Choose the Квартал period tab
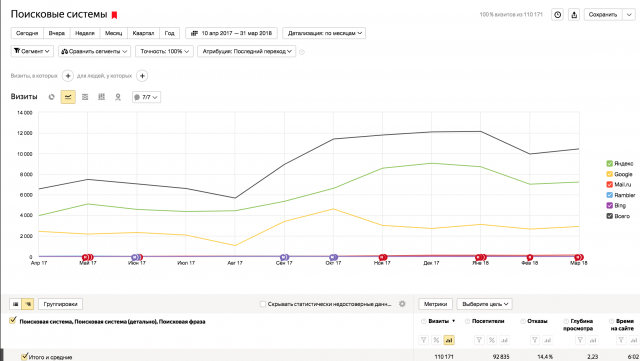640x361 pixels. [x=143, y=33]
